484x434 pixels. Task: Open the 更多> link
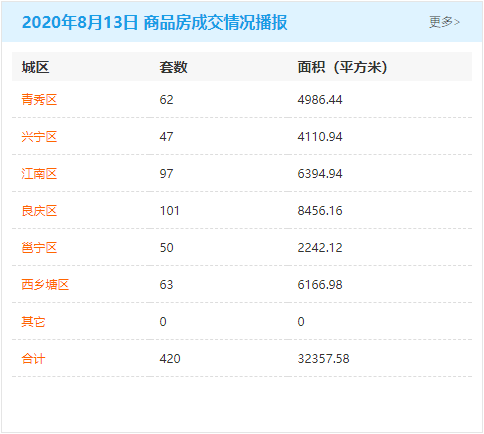pyautogui.click(x=444, y=22)
